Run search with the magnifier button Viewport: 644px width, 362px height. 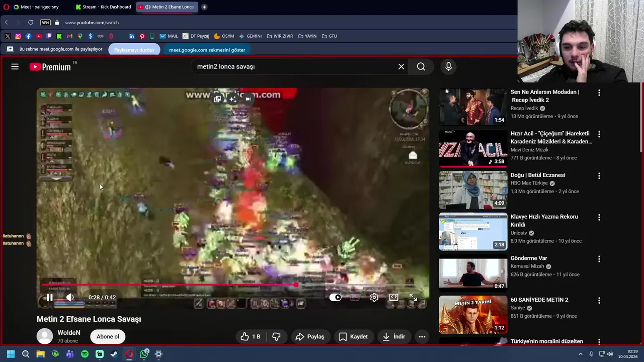(421, 66)
